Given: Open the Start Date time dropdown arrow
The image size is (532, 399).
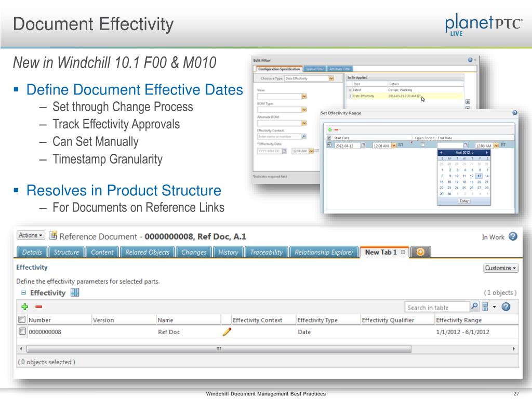Looking at the screenshot, I should click(394, 145).
